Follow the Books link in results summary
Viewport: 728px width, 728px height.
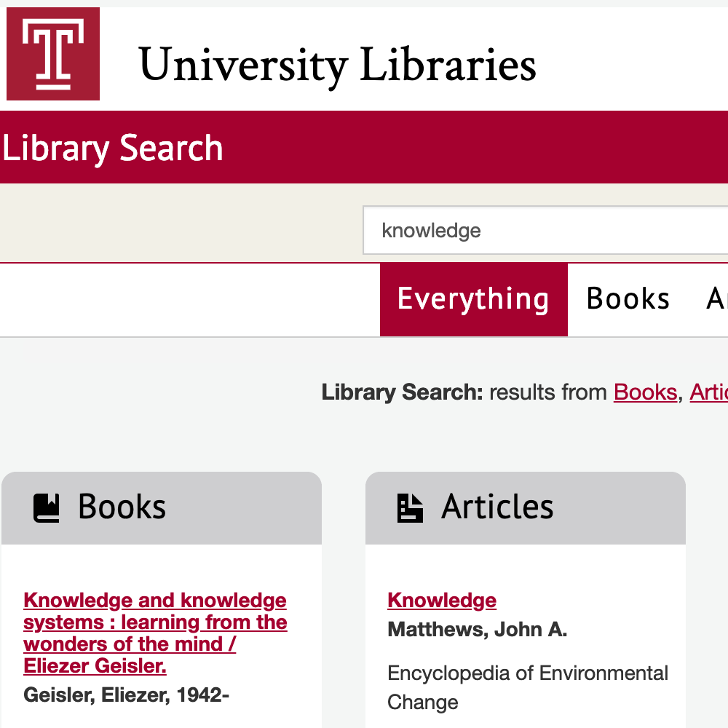pyautogui.click(x=645, y=392)
